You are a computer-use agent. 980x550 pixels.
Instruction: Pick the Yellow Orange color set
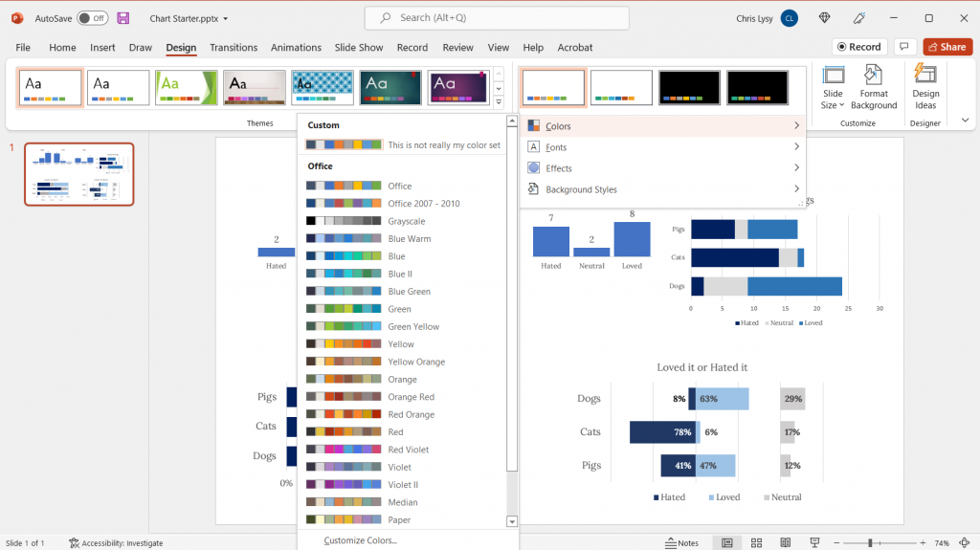click(405, 362)
